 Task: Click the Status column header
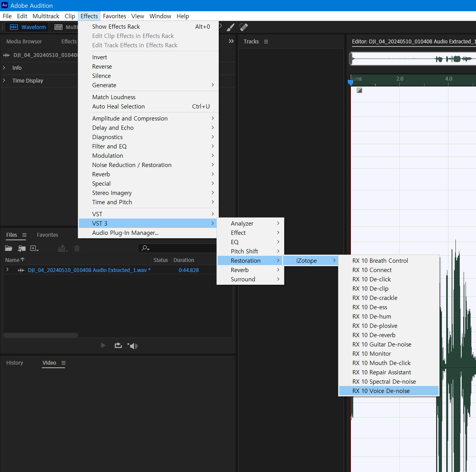click(x=160, y=260)
